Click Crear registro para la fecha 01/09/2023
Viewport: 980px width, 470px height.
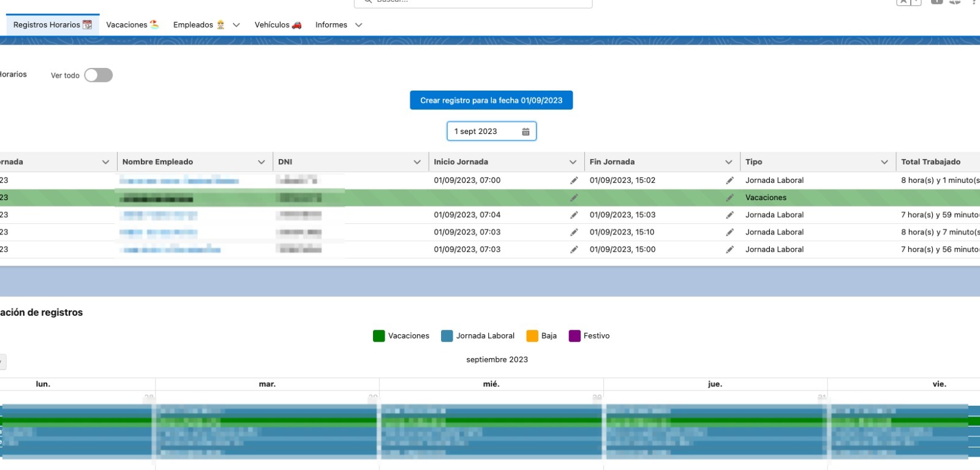[x=491, y=100]
